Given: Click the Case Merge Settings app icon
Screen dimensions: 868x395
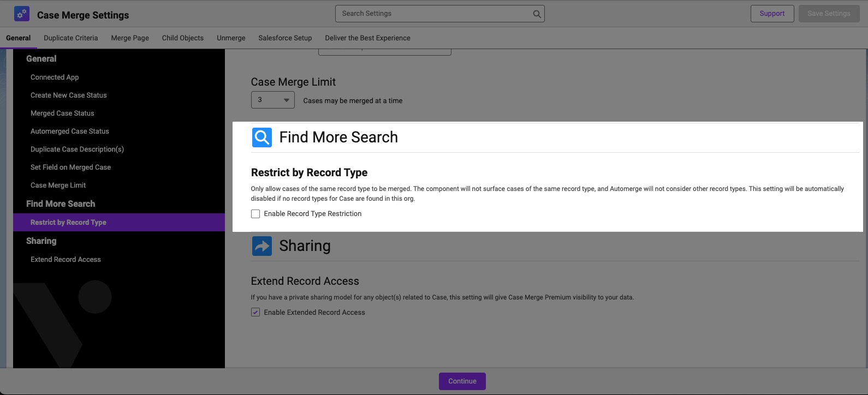Looking at the screenshot, I should (22, 14).
